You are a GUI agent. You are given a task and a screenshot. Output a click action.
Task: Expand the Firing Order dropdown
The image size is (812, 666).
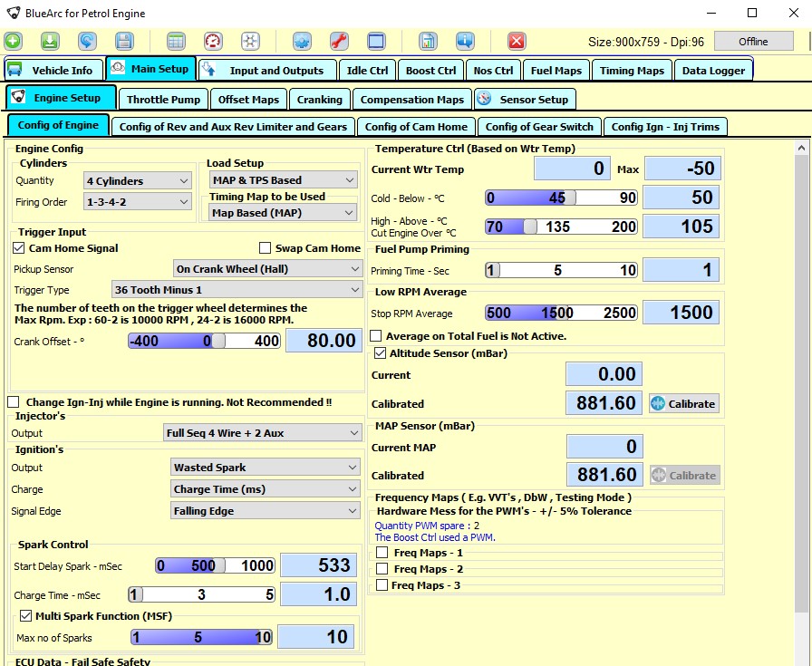coord(137,202)
